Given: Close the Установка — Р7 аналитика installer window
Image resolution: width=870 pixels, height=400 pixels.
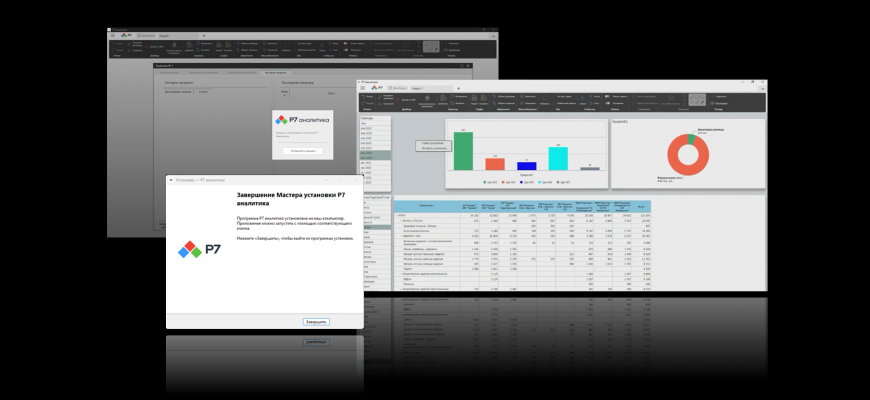Looking at the screenshot, I should coord(356,180).
